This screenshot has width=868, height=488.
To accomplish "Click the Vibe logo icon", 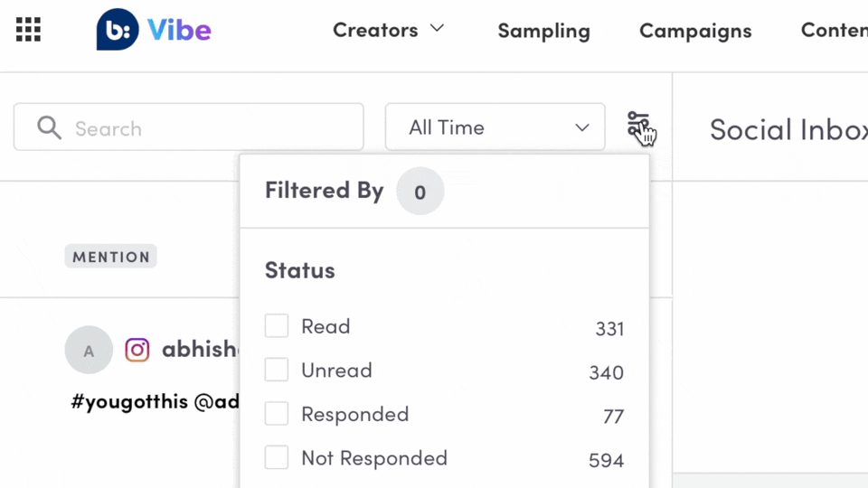I will (x=118, y=30).
